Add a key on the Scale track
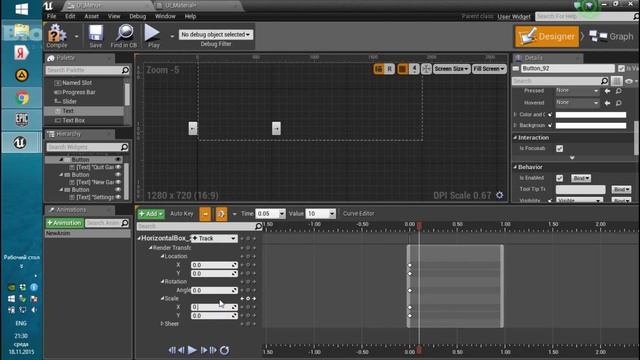The height and width of the screenshot is (360, 640). (x=248, y=298)
